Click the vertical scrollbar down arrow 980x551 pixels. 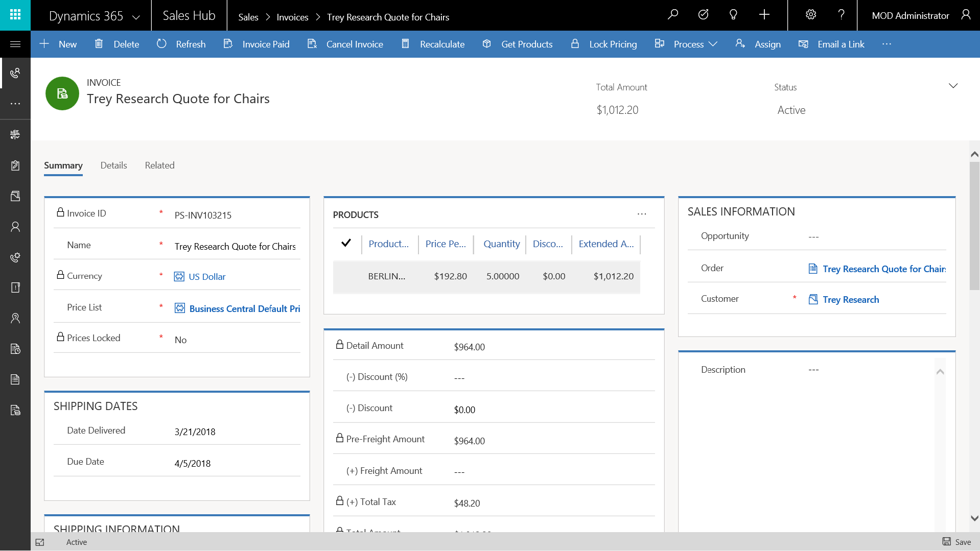pyautogui.click(x=974, y=518)
